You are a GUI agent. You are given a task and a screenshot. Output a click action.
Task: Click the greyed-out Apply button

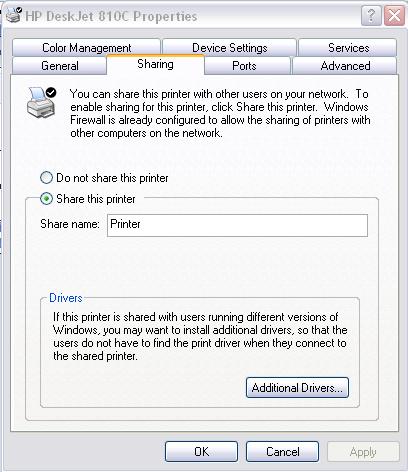point(363,452)
